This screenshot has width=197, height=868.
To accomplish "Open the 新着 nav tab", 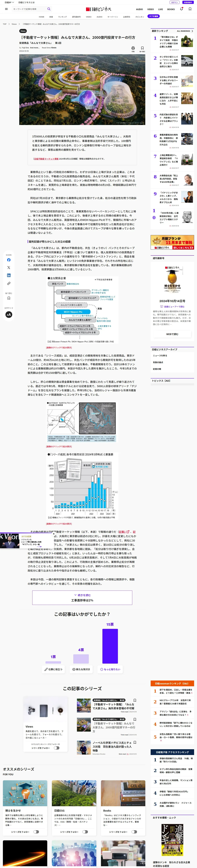I will [x=51, y=16].
